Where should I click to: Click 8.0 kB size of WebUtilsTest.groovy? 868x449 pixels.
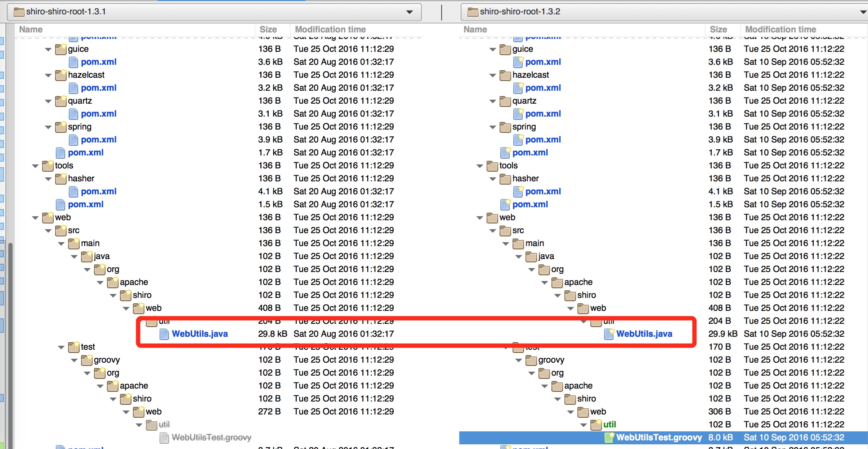point(721,437)
